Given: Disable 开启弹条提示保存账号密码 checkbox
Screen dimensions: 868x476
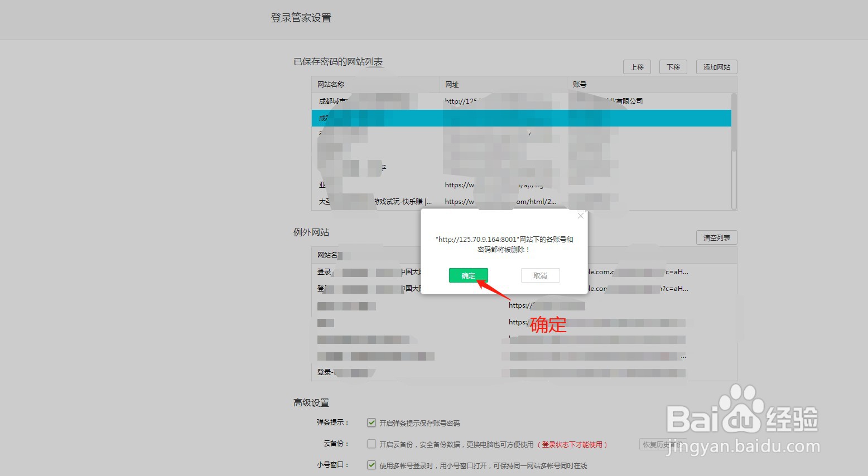Looking at the screenshot, I should point(371,422).
